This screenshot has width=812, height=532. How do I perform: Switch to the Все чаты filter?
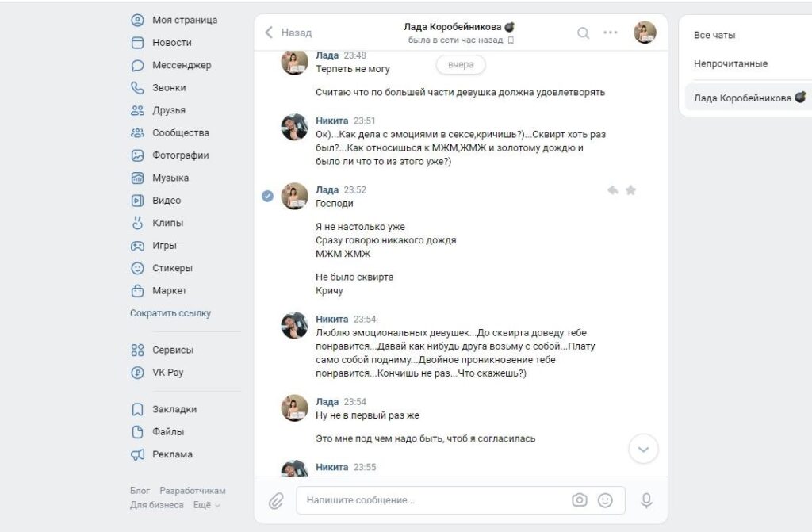point(714,35)
